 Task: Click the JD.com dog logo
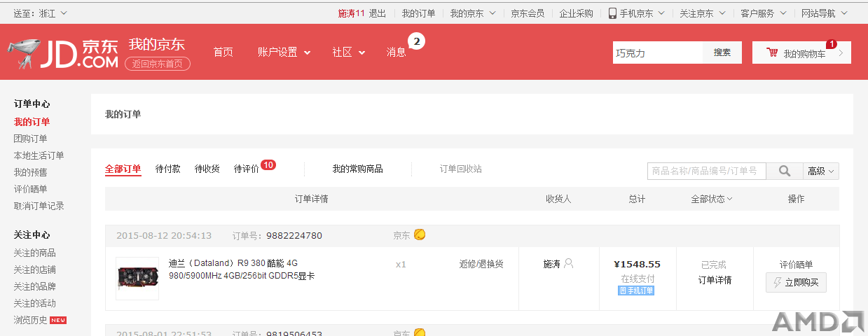point(63,54)
